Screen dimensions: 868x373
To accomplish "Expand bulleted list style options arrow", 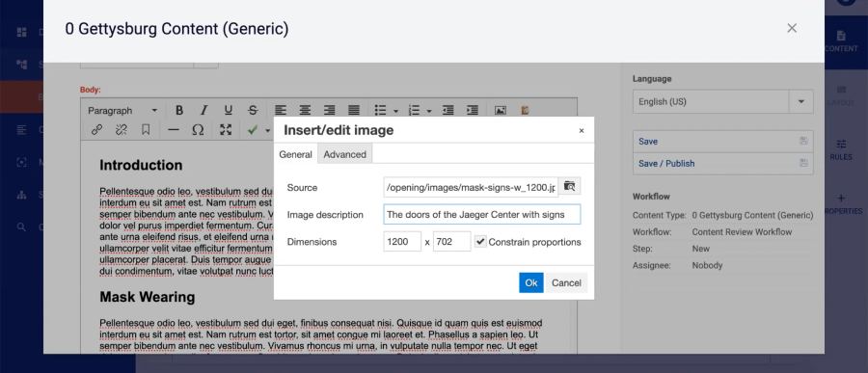I will point(395,111).
